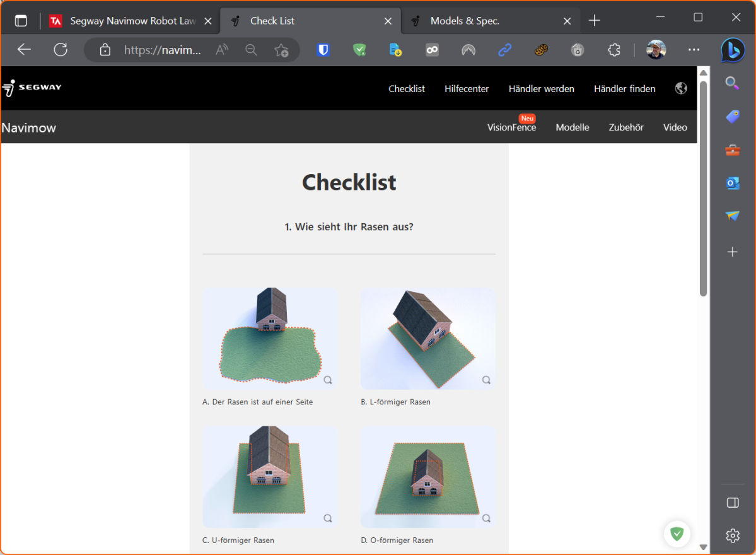The height and width of the screenshot is (555, 756).
Task: Open Händler finden link
Action: (624, 89)
